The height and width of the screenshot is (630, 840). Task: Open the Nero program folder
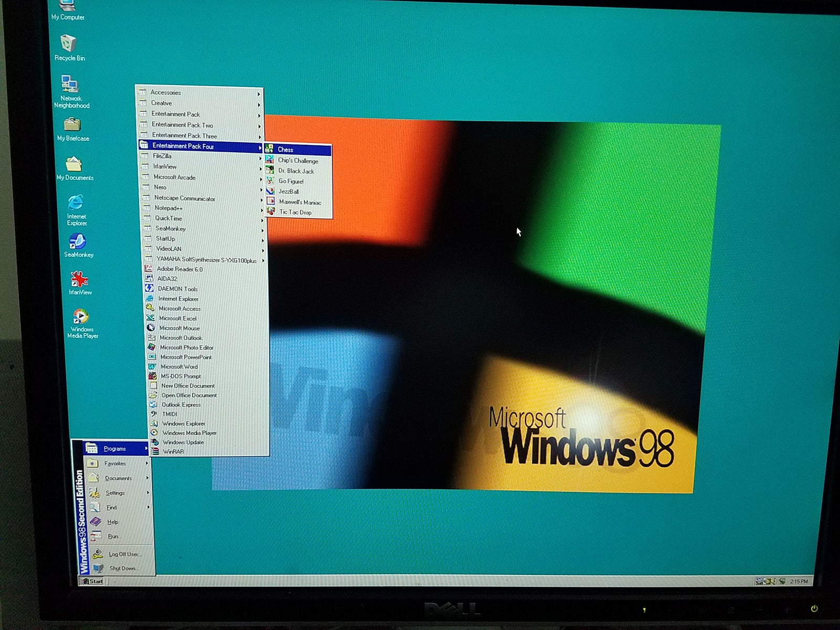pos(202,187)
